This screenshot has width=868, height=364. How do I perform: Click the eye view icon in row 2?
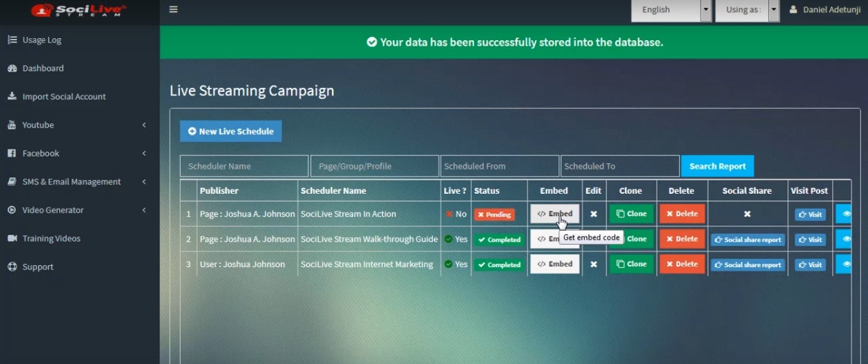(x=844, y=238)
